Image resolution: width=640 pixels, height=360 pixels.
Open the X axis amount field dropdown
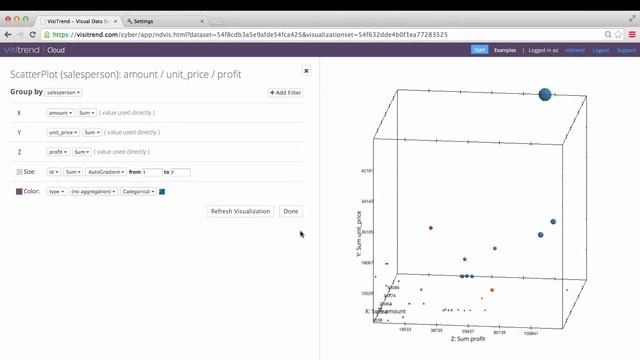tap(60, 113)
